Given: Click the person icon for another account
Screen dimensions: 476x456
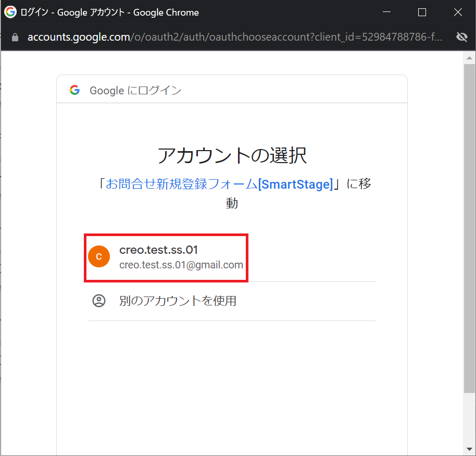Looking at the screenshot, I should click(99, 301).
